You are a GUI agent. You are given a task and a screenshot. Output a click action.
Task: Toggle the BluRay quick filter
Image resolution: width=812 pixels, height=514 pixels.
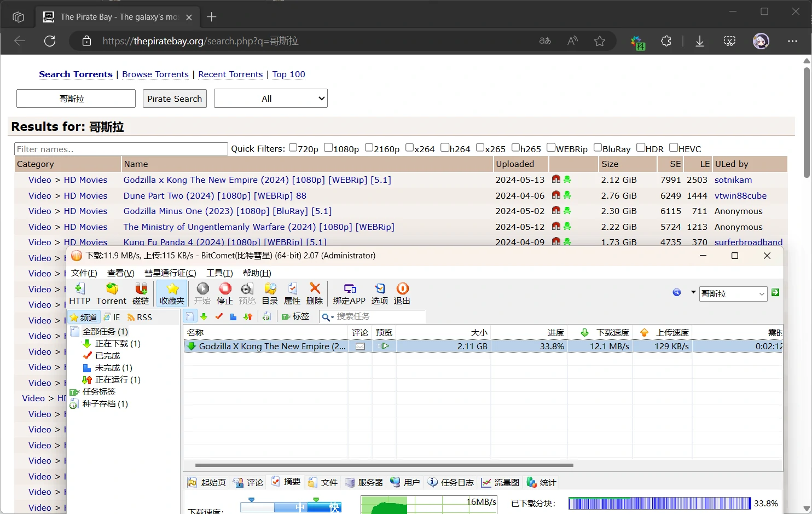coord(598,148)
